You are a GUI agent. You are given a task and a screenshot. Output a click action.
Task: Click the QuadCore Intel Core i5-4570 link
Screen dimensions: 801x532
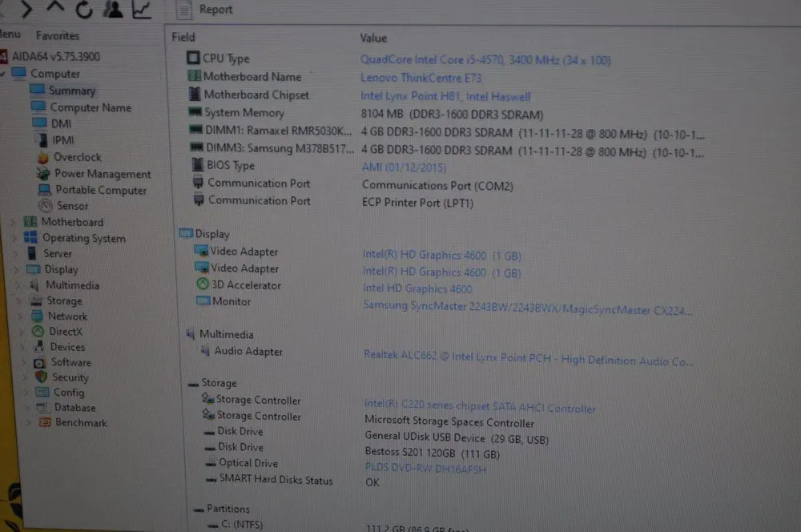pyautogui.click(x=485, y=59)
